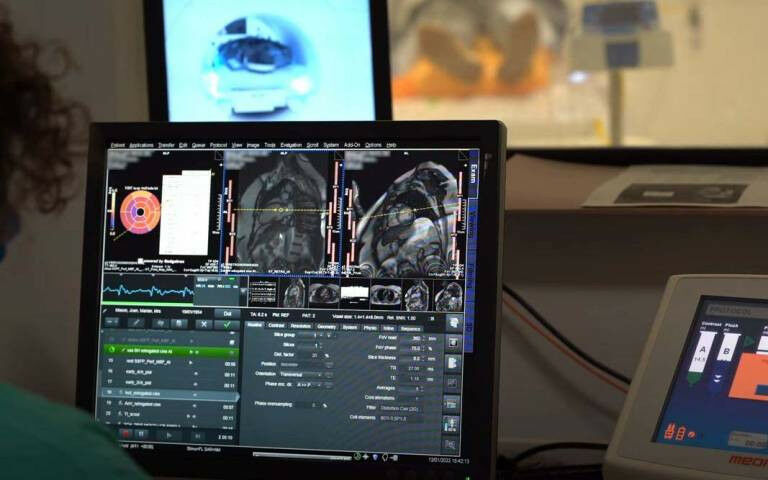Image resolution: width=768 pixels, height=480 pixels.
Task: Click the bottom icon in right parameter sidebar
Action: point(451,443)
